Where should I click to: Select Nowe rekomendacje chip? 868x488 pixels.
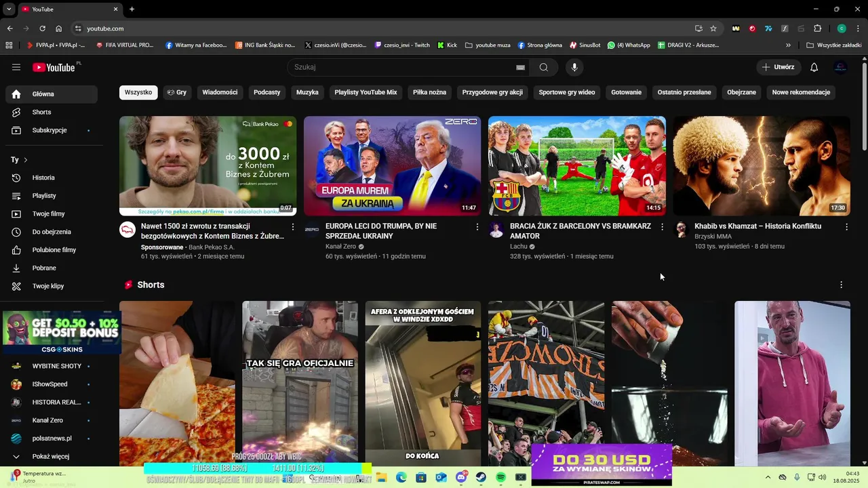click(801, 92)
